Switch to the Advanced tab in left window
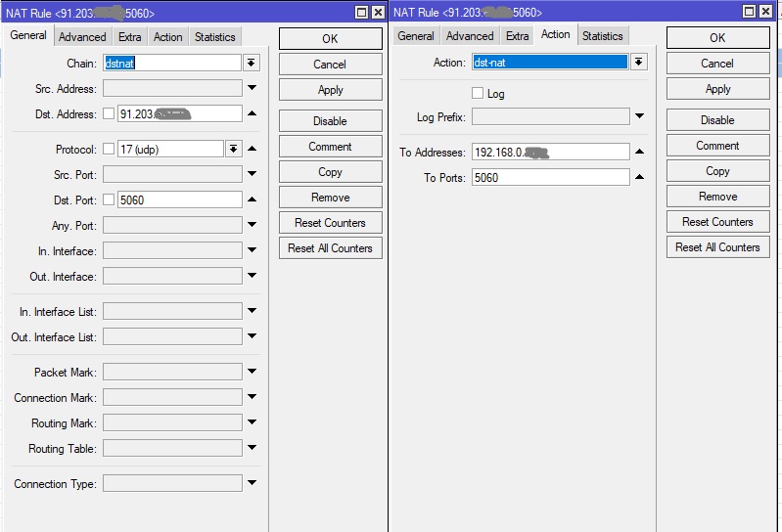The image size is (782, 532). (x=82, y=37)
